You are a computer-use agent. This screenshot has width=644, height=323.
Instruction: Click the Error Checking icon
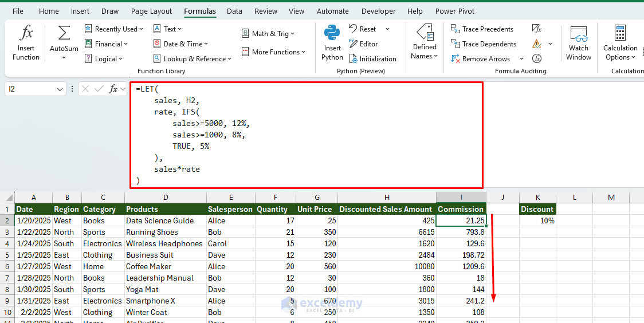tap(536, 44)
